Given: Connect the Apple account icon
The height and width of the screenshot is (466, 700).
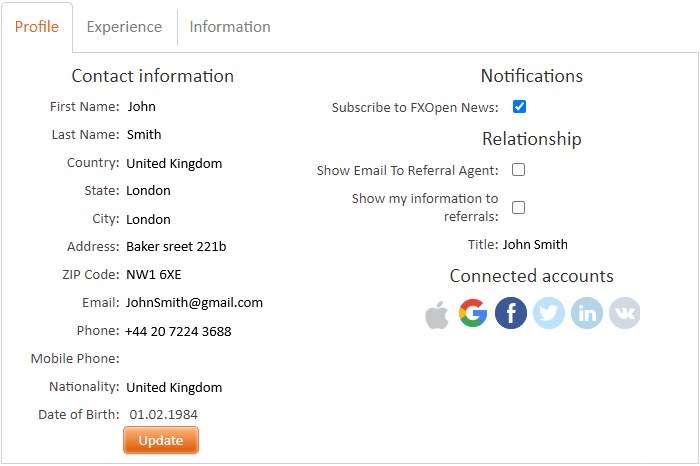Looking at the screenshot, I should [437, 314].
